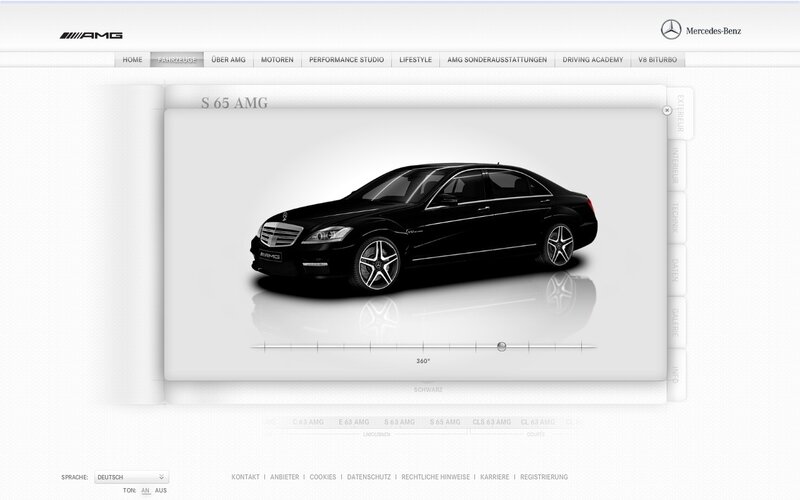Open AMG SONDERAUSSTATTUNGEN menu item
The width and height of the screenshot is (800, 500).
pos(497,60)
